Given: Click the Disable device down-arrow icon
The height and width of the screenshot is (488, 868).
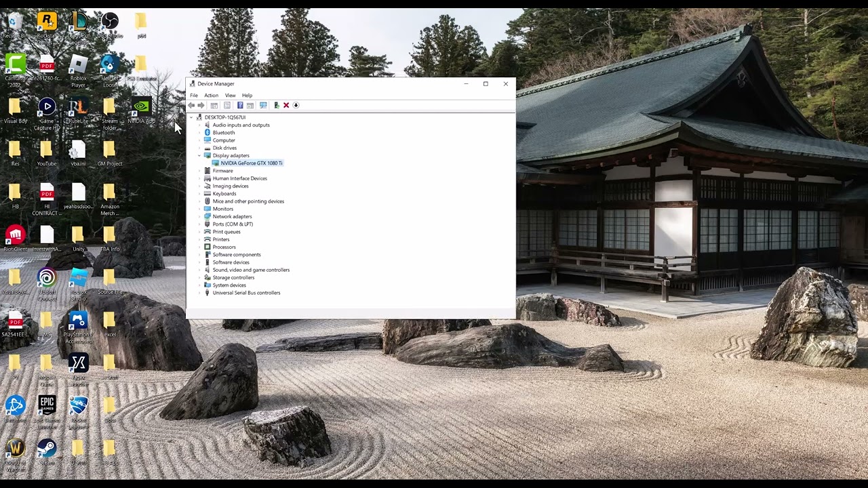Looking at the screenshot, I should pos(296,105).
